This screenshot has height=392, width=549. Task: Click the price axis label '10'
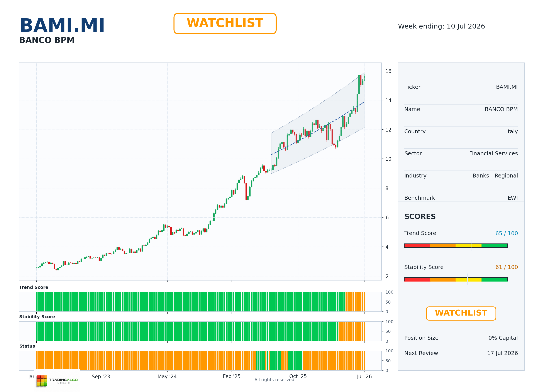(x=388, y=159)
